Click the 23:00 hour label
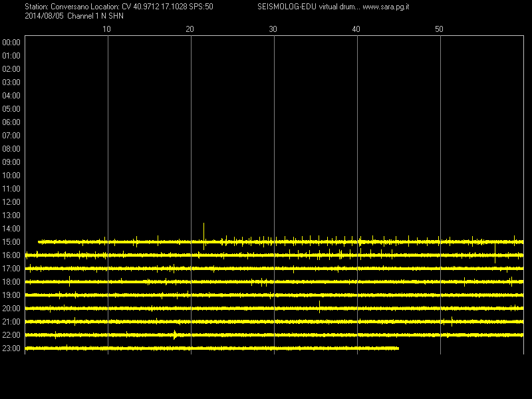 coord(11,348)
